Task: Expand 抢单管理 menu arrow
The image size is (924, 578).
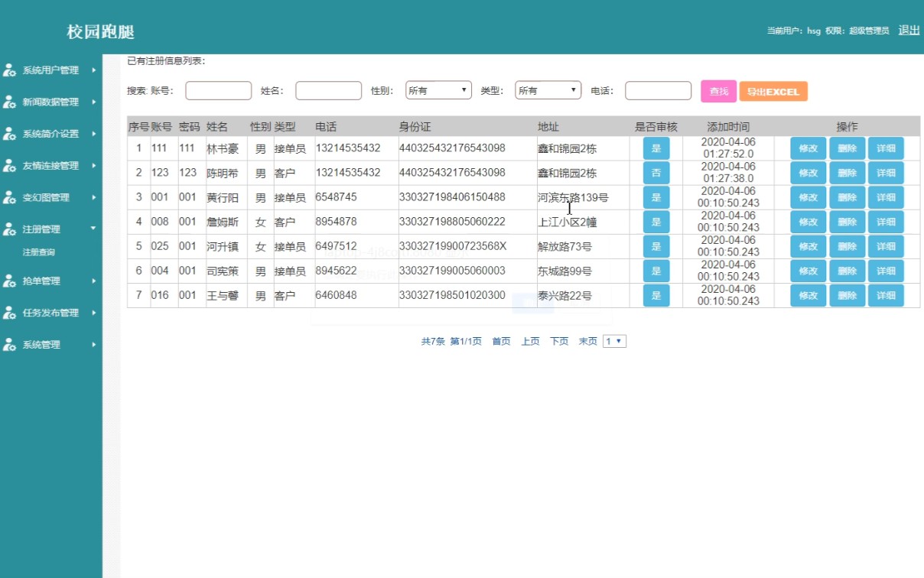Action: click(x=93, y=281)
